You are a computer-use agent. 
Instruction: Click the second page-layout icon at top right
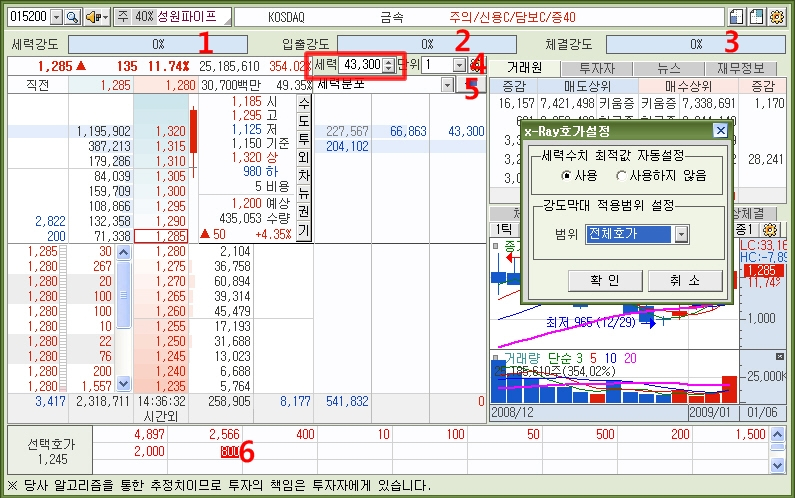[756, 17]
